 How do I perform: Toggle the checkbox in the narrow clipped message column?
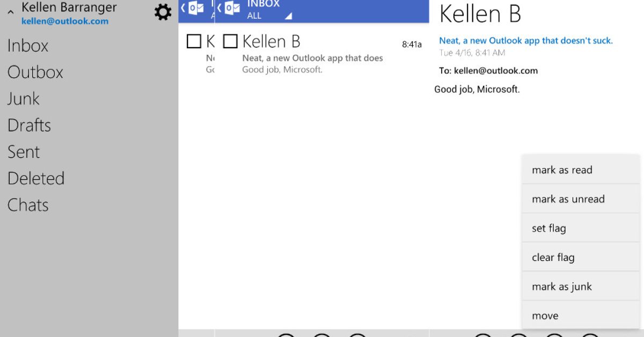pyautogui.click(x=194, y=41)
